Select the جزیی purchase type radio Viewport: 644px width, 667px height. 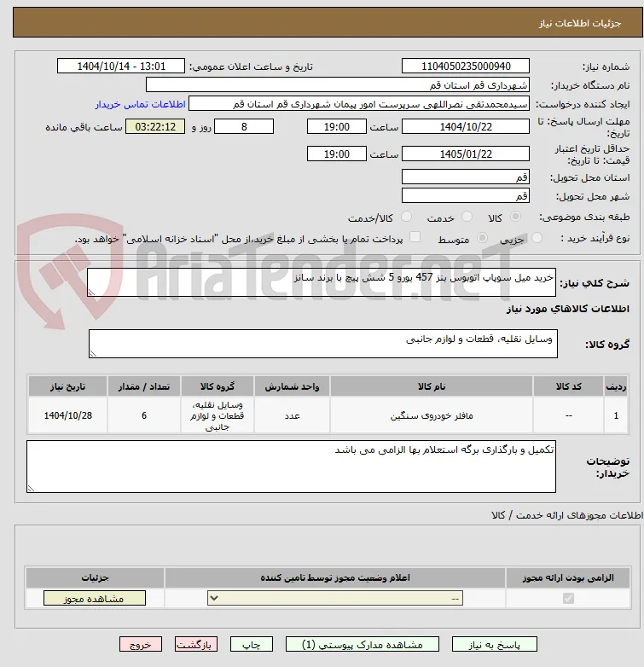coord(537,237)
